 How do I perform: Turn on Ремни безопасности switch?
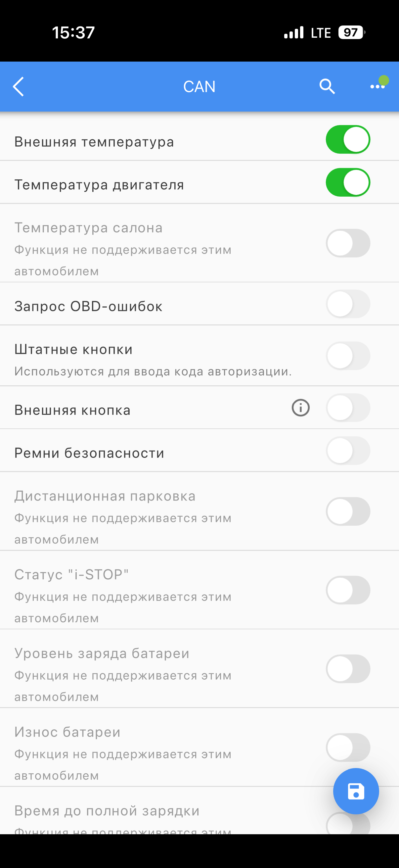[348, 451]
